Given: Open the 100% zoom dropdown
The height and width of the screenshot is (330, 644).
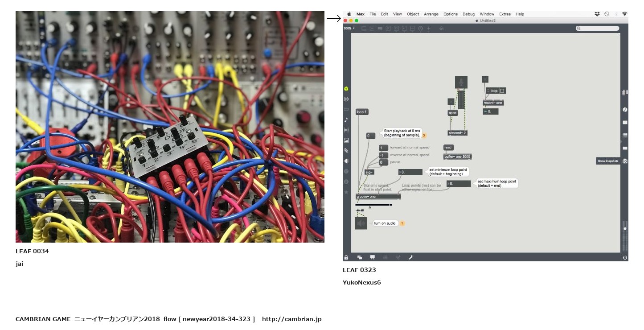Looking at the screenshot, I should (349, 29).
